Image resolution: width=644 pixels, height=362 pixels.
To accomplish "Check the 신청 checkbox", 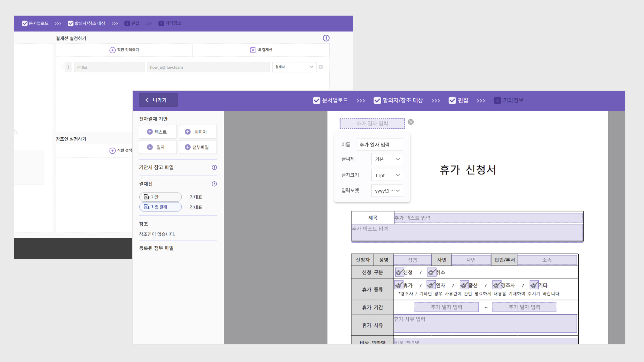I will click(x=399, y=272).
